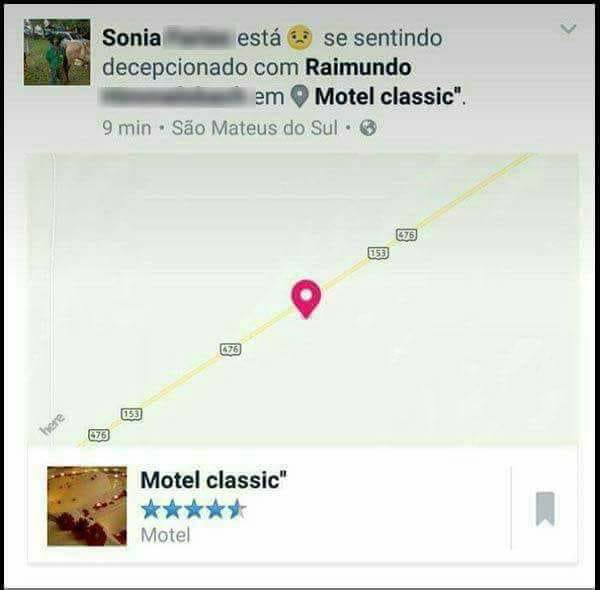Tap the location pin icon beside Motel classic
The width and height of the screenshot is (600, 590).
(299, 96)
